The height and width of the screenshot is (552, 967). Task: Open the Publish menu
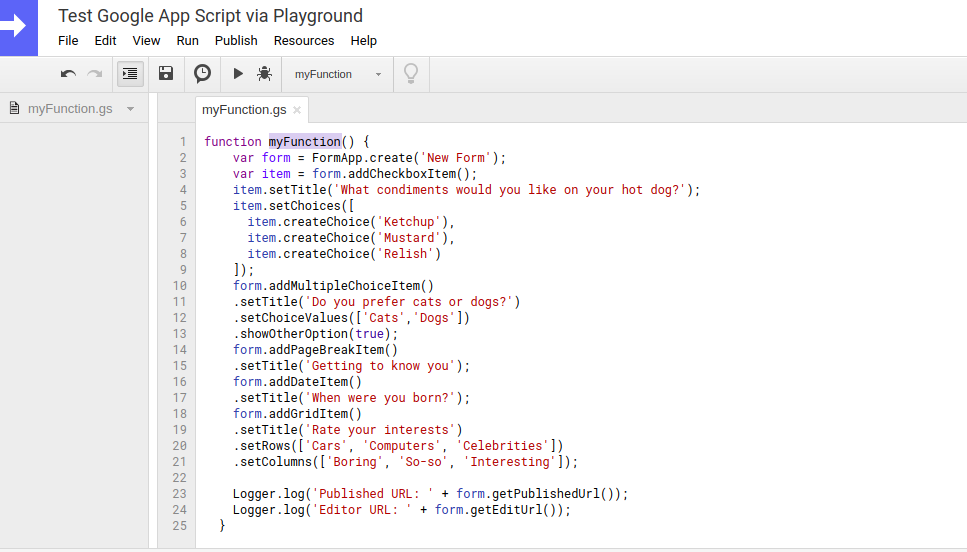(236, 41)
